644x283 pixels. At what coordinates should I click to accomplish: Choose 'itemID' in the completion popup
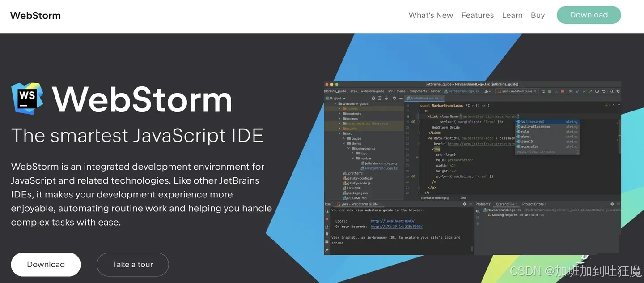[547, 141]
